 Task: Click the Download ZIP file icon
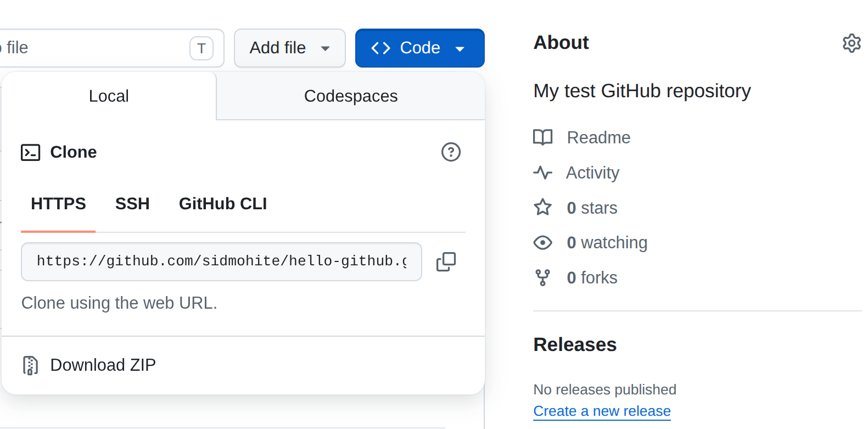pos(30,365)
